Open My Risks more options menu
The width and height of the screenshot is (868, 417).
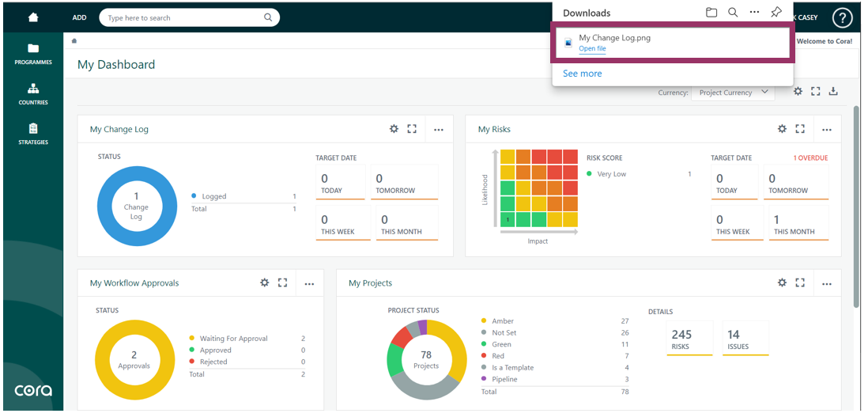click(827, 130)
